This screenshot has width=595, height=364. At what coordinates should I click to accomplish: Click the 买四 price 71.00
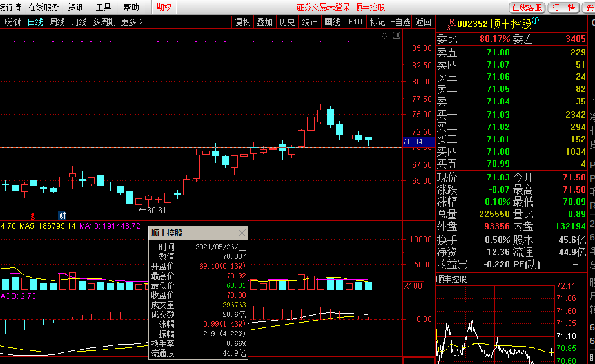[x=498, y=151]
